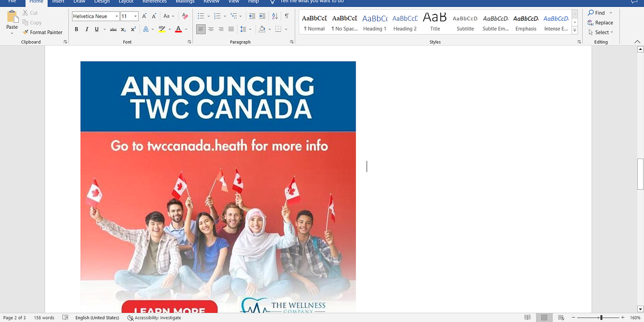Apply the Normal style
The height and width of the screenshot is (322, 644).
coord(315,22)
